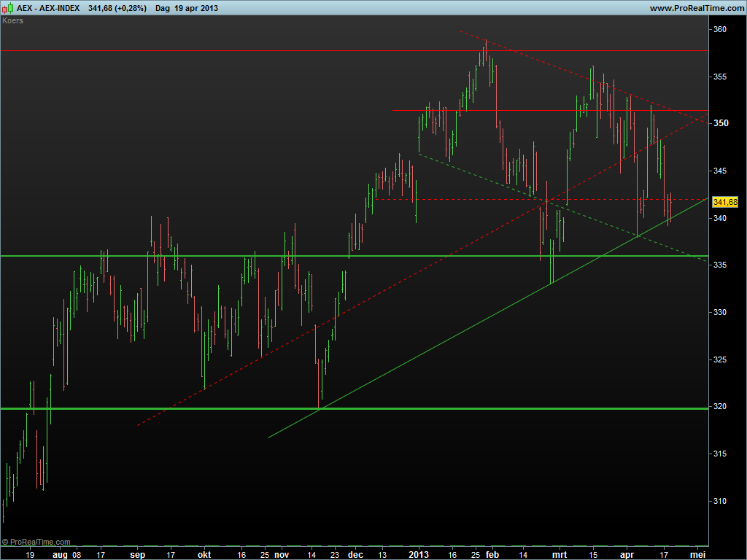
Task: Select the 'mrt' marker on the time axis
Action: click(x=560, y=554)
